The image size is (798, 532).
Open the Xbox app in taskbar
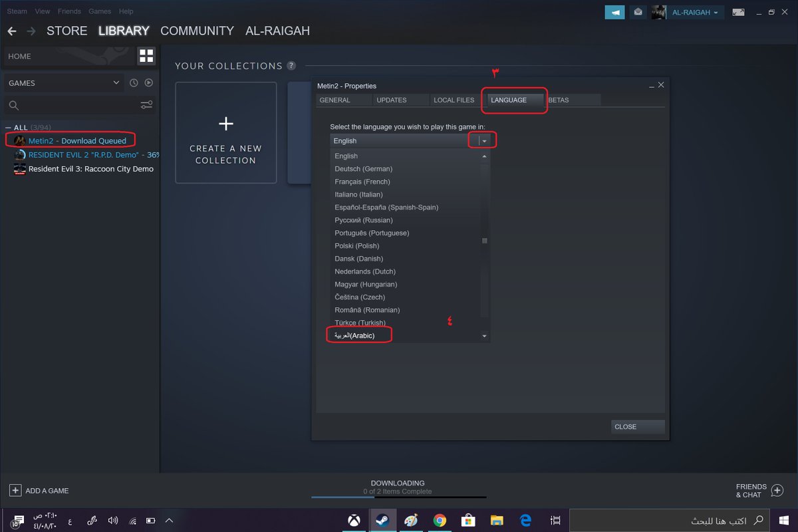pos(354,521)
